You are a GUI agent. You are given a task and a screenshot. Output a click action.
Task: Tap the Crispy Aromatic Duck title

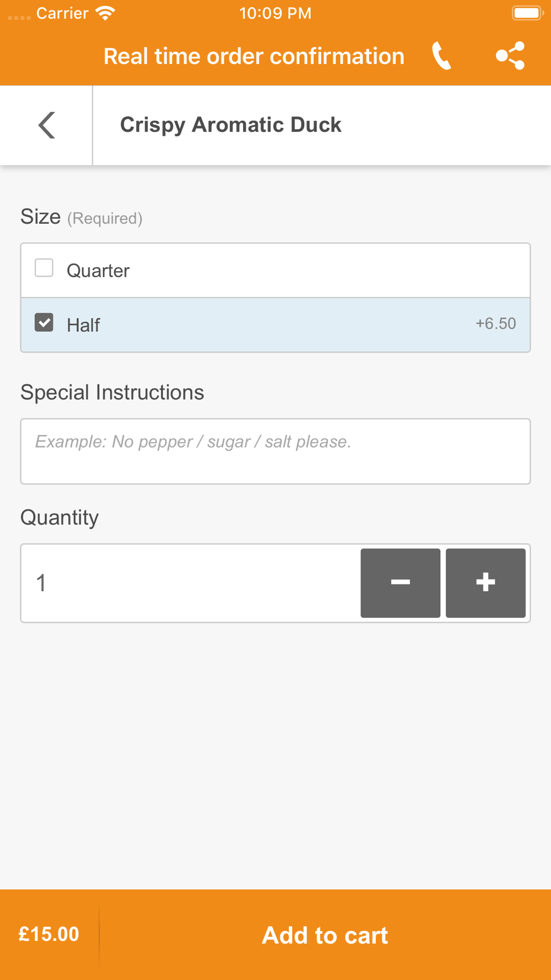coord(231,125)
